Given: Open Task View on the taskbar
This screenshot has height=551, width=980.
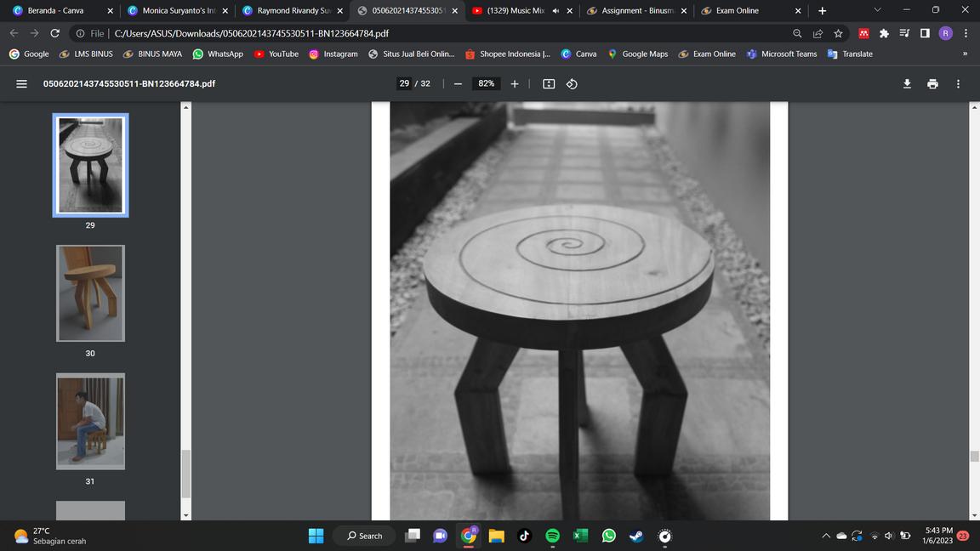Looking at the screenshot, I should (x=413, y=536).
